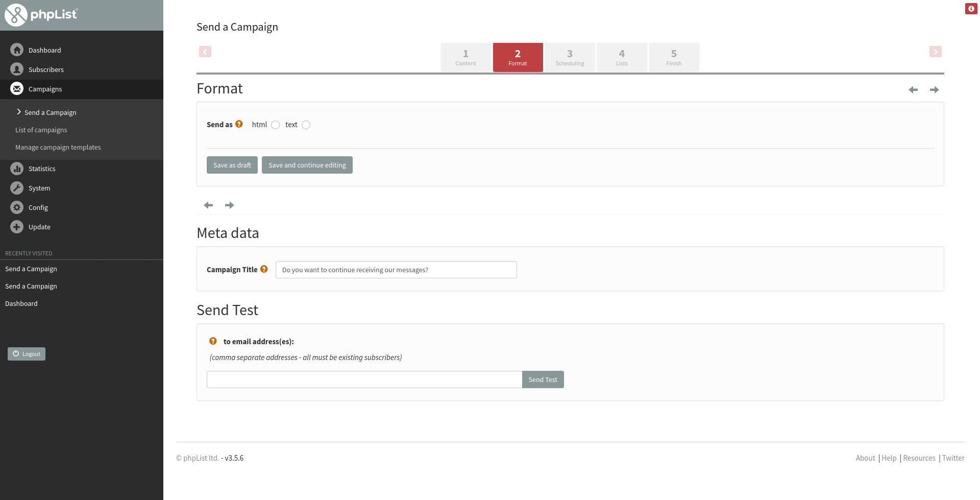Open the Dashboard home icon
Viewport: 980px width, 500px height.
[17, 50]
